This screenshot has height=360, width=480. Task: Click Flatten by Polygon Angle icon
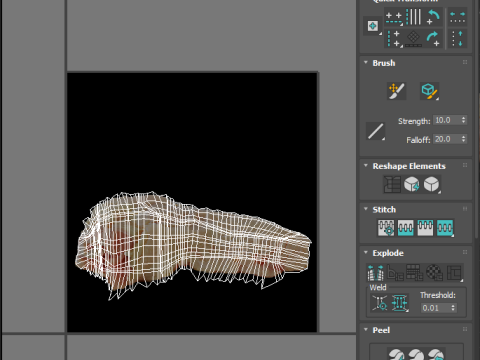(395, 272)
